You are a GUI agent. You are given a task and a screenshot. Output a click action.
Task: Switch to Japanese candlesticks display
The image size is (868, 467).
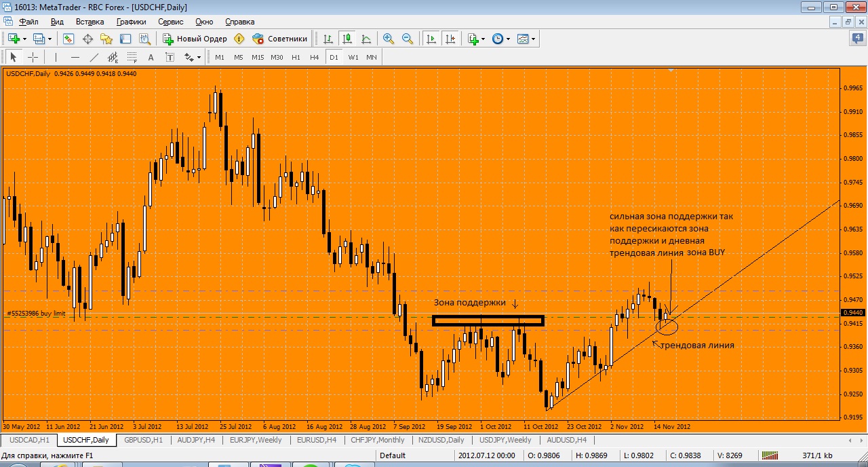pyautogui.click(x=347, y=39)
